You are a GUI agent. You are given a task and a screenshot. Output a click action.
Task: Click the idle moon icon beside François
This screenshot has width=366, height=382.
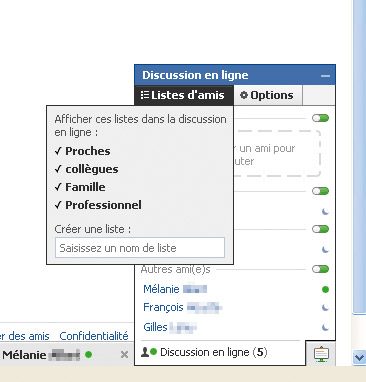325,308
